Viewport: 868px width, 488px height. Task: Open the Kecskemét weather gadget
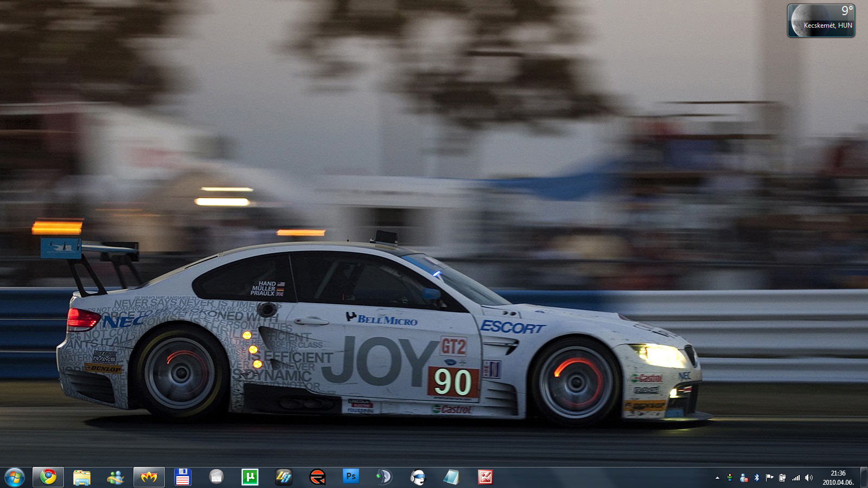(821, 21)
